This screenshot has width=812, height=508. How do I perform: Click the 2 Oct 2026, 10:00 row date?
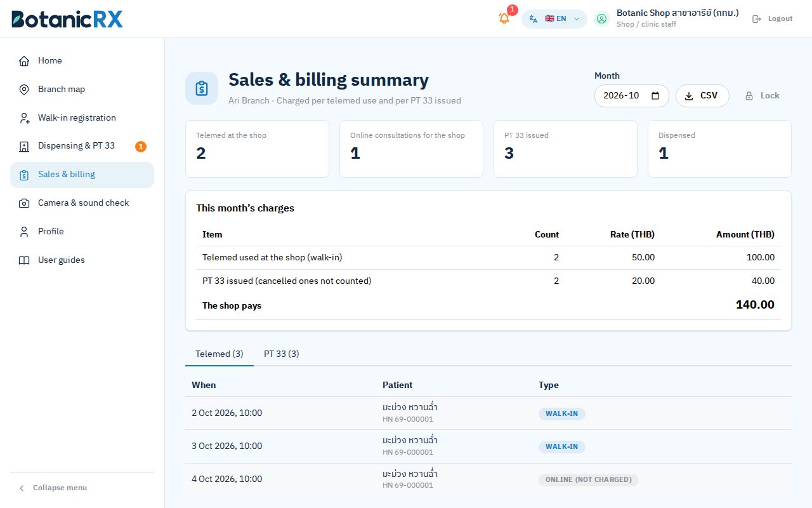click(227, 413)
